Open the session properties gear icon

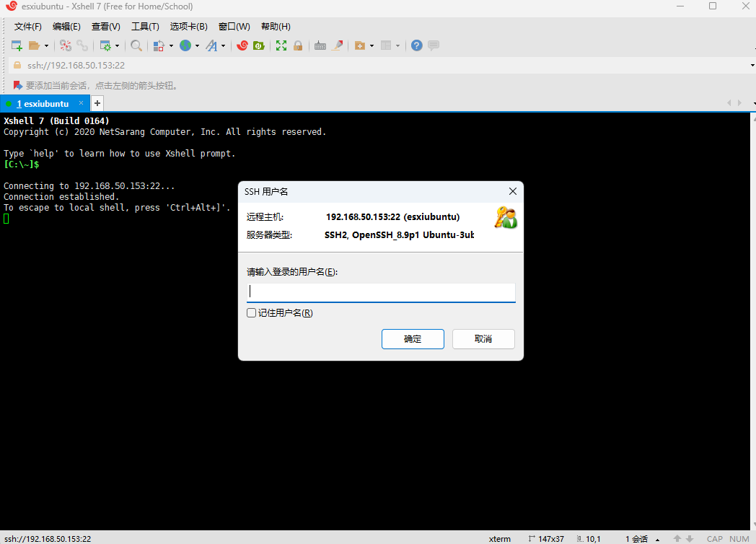(x=105, y=46)
